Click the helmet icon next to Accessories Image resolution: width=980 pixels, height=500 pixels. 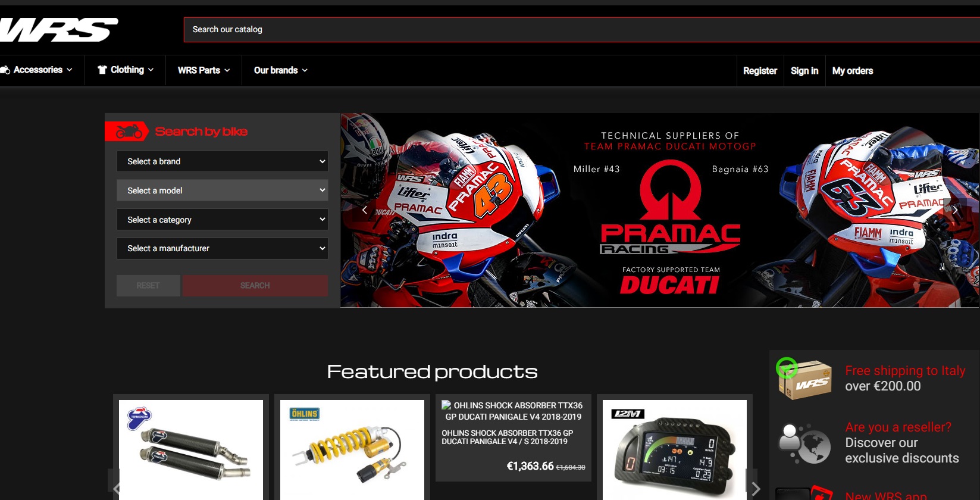[x=5, y=70]
